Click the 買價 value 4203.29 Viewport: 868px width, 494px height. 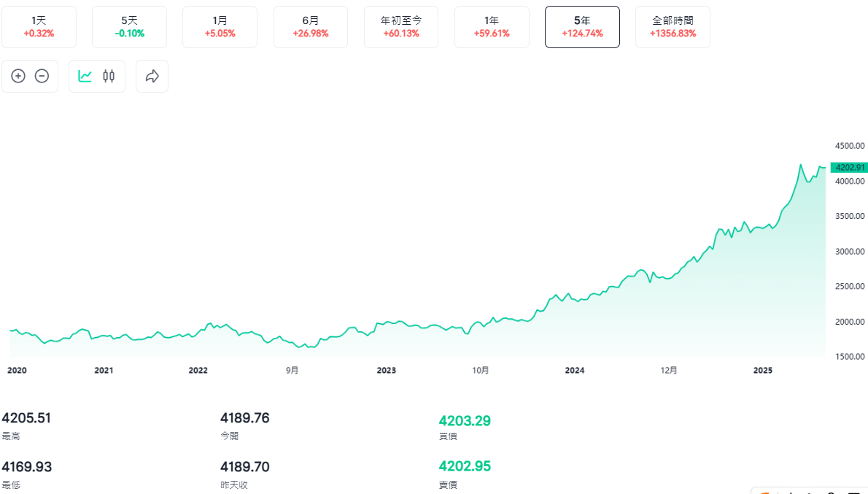coord(464,420)
